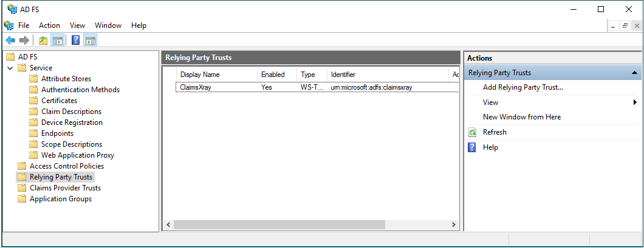The height and width of the screenshot is (248, 644).
Task: Click New Window from Here action
Action: (521, 117)
